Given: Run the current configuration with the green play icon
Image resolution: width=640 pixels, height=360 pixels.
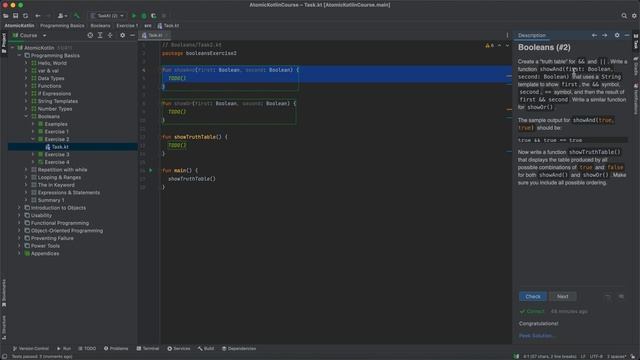Looking at the screenshot, I should 133,16.
